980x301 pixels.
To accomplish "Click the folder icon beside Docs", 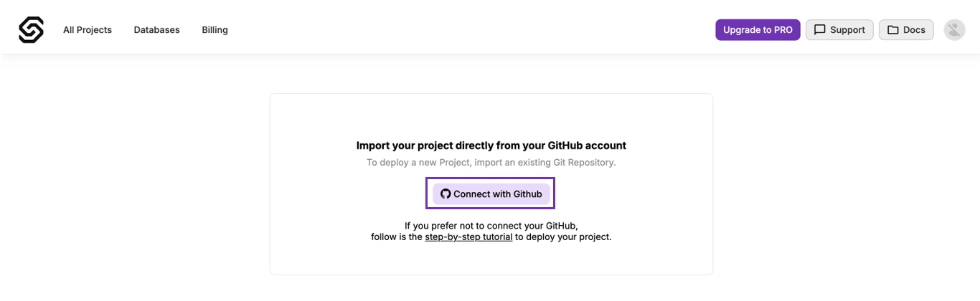I will pyautogui.click(x=893, y=30).
